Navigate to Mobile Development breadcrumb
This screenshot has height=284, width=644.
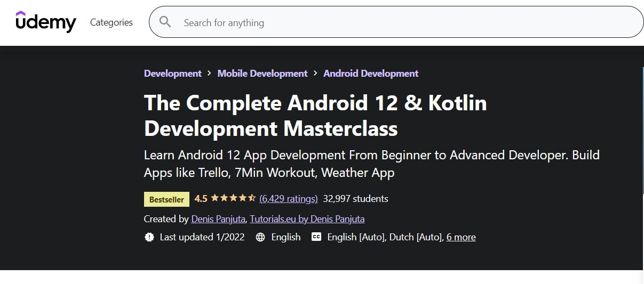[262, 74]
